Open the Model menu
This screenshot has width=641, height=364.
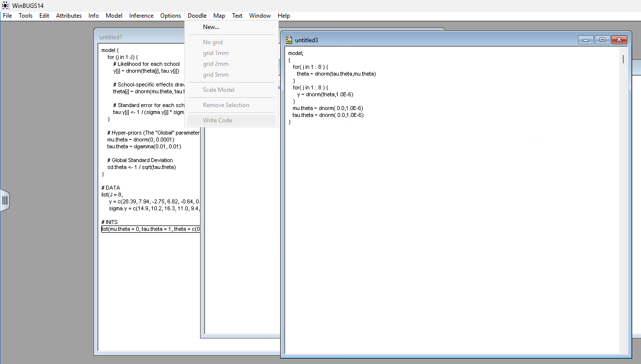click(x=114, y=16)
